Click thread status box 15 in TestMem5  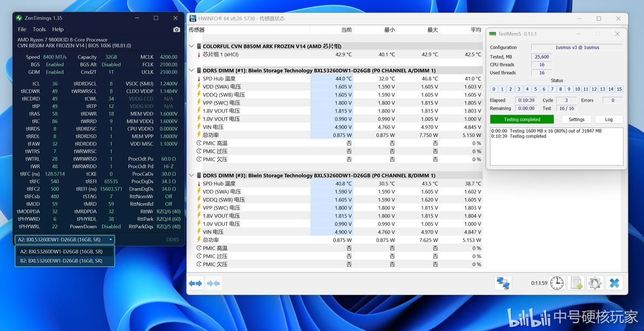click(619, 89)
